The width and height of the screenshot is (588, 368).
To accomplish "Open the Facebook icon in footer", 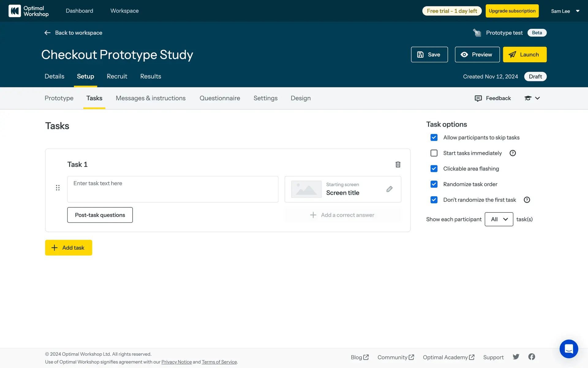I will coord(532,357).
